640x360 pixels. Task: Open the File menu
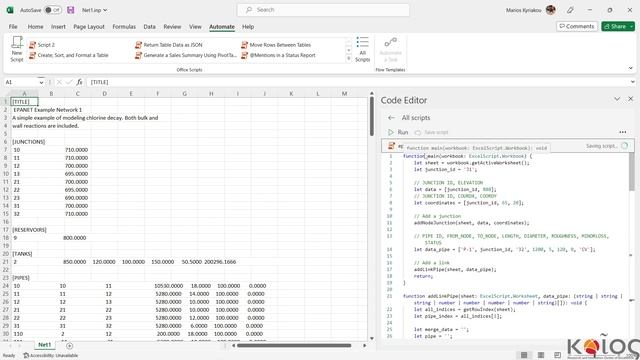click(13, 27)
